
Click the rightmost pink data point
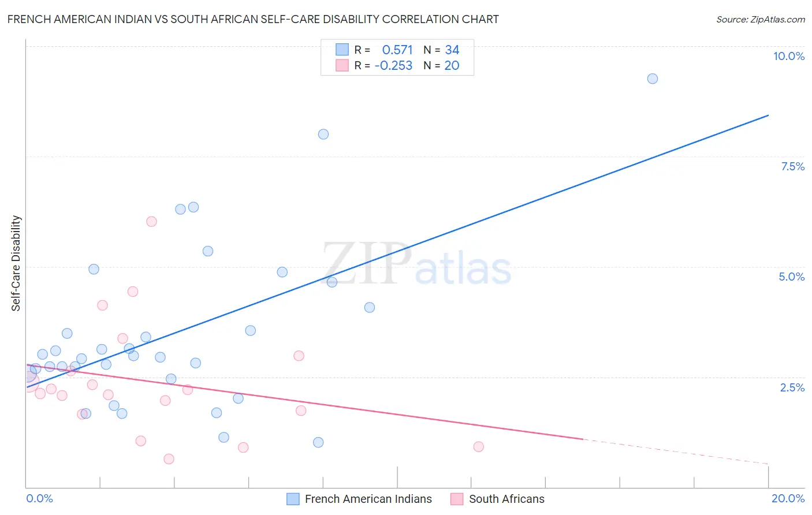(x=478, y=446)
